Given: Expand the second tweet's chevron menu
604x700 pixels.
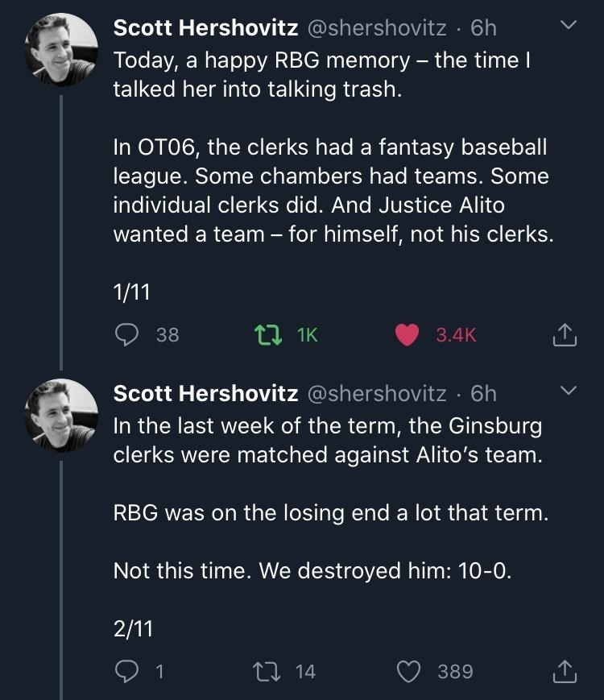Looking at the screenshot, I should 569,391.
